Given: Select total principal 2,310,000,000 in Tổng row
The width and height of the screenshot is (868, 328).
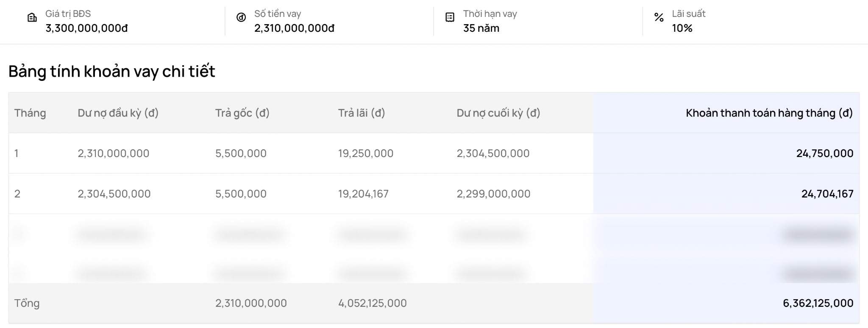Looking at the screenshot, I should click(x=251, y=303).
